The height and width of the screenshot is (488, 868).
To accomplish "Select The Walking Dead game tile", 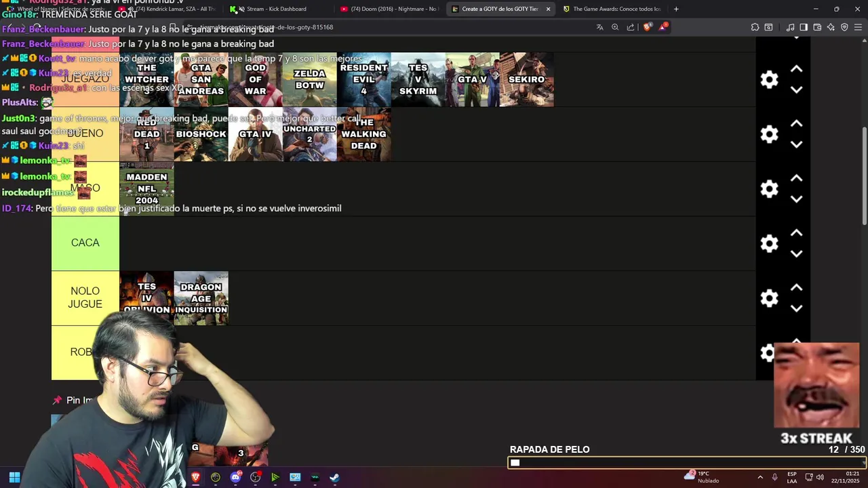I will click(x=363, y=134).
